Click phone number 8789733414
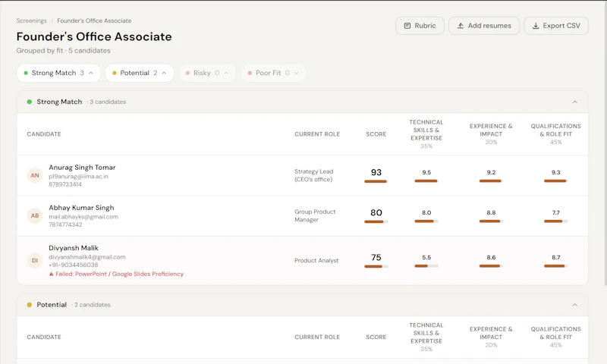This screenshot has width=607, height=364. pyautogui.click(x=65, y=184)
